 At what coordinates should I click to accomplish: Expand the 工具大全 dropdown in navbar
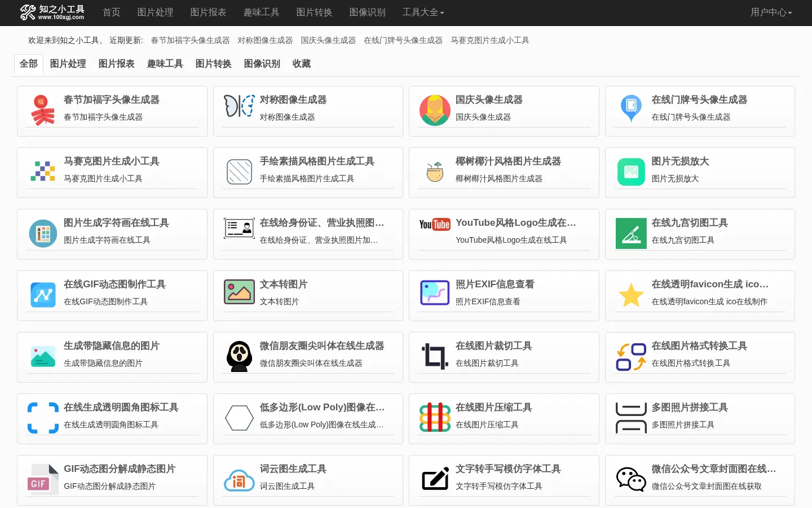(423, 12)
